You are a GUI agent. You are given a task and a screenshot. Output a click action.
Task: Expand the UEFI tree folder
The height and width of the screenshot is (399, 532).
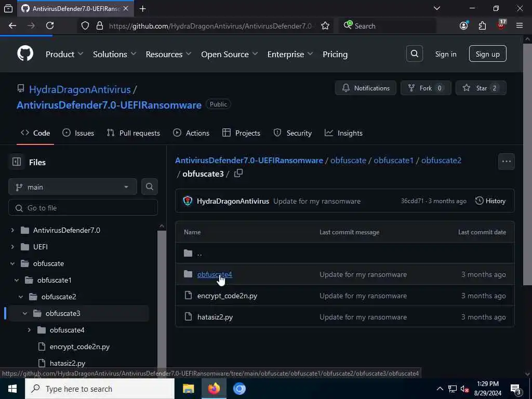12,247
